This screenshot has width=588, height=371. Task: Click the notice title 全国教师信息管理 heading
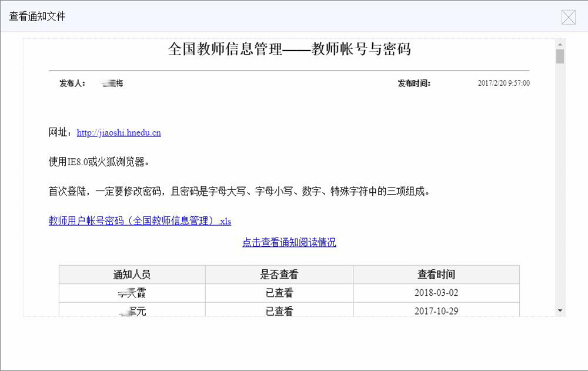pos(289,49)
